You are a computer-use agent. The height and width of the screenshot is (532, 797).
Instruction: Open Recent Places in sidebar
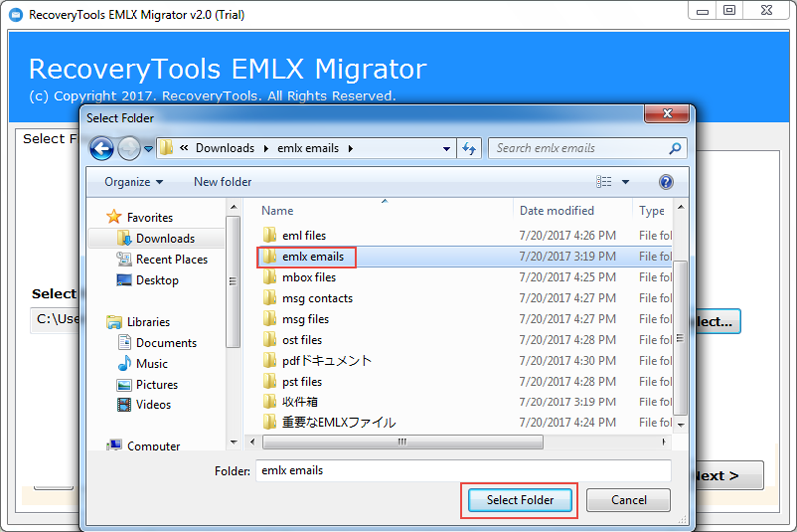(x=171, y=259)
